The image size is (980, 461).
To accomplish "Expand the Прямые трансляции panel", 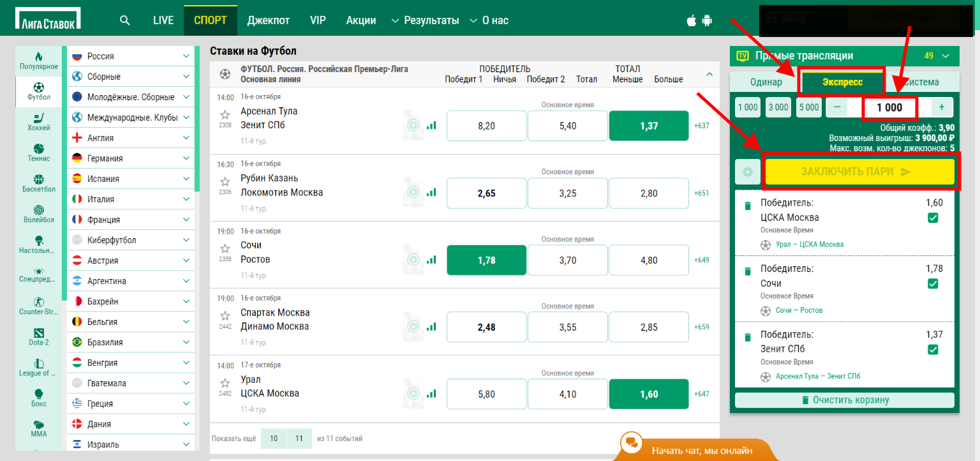I will coord(945,56).
